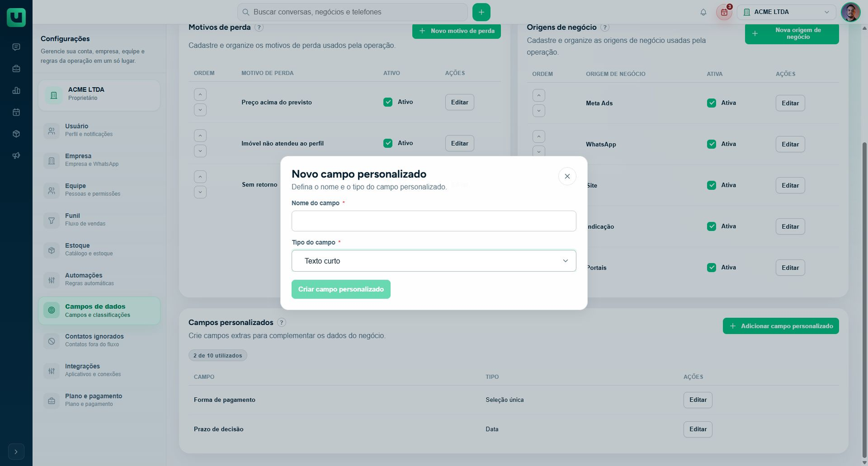Screen dimensions: 868x466
Task: Open the bar chart reports icon in sidebar
Action: click(x=16, y=91)
